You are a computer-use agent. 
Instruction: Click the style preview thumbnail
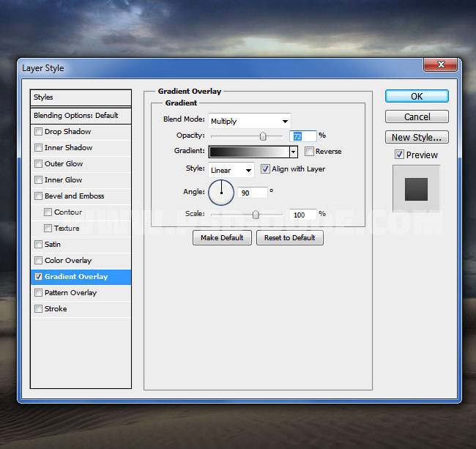416,188
